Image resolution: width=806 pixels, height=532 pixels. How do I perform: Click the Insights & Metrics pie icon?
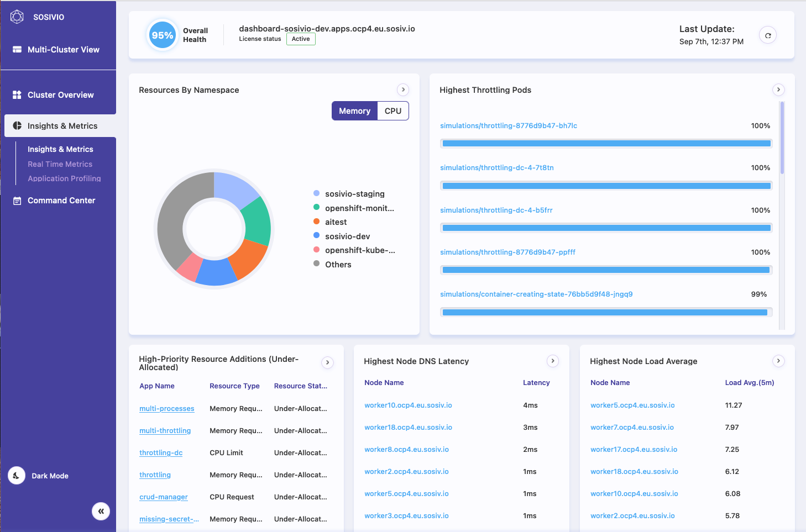coord(17,126)
